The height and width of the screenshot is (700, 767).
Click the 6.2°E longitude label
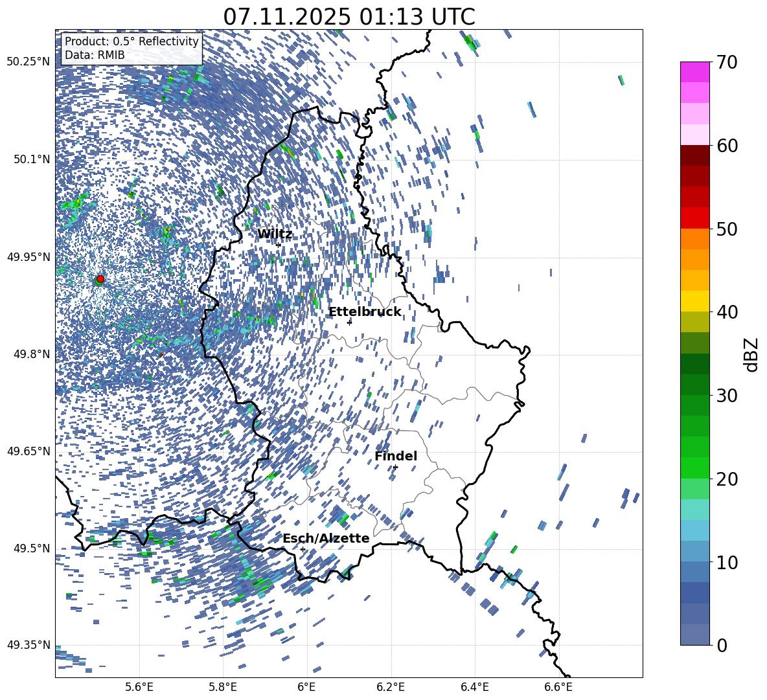tap(391, 688)
